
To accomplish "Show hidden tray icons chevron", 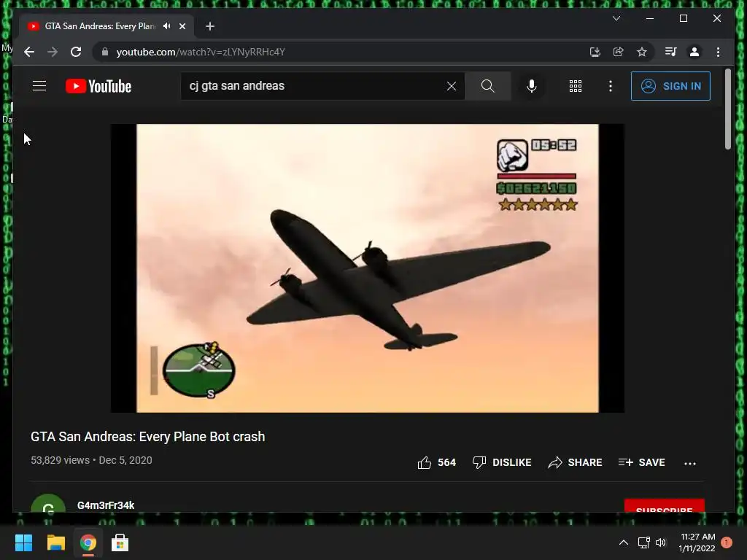I will tap(623, 542).
